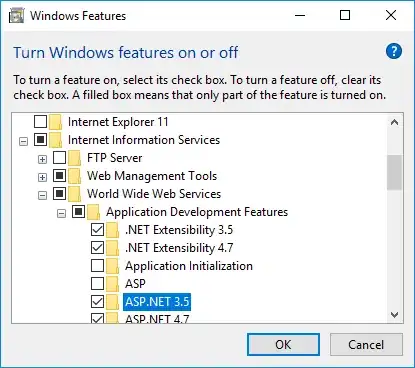415x368 pixels.
Task: Select the ASP.NET 3.5 tree item
Action: click(157, 302)
